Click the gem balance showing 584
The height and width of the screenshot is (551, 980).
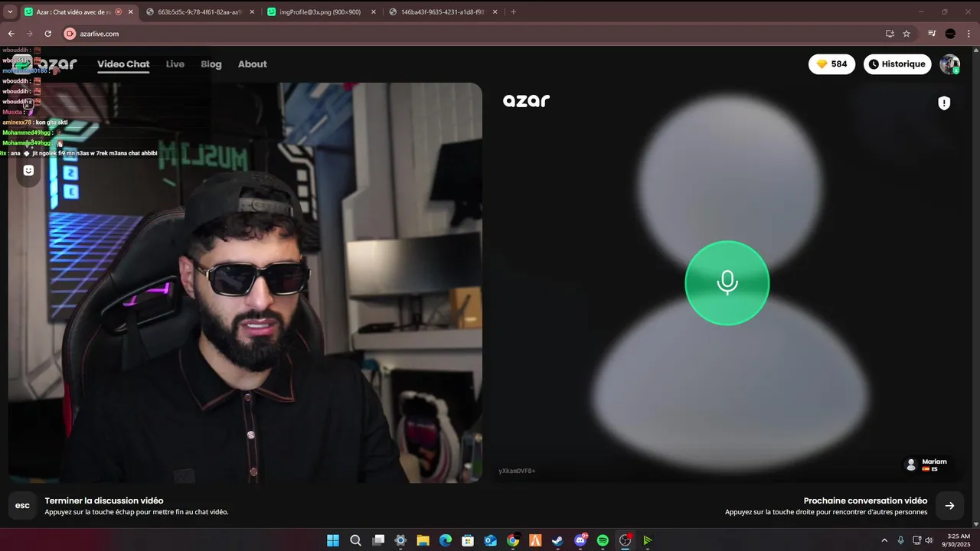[831, 64]
